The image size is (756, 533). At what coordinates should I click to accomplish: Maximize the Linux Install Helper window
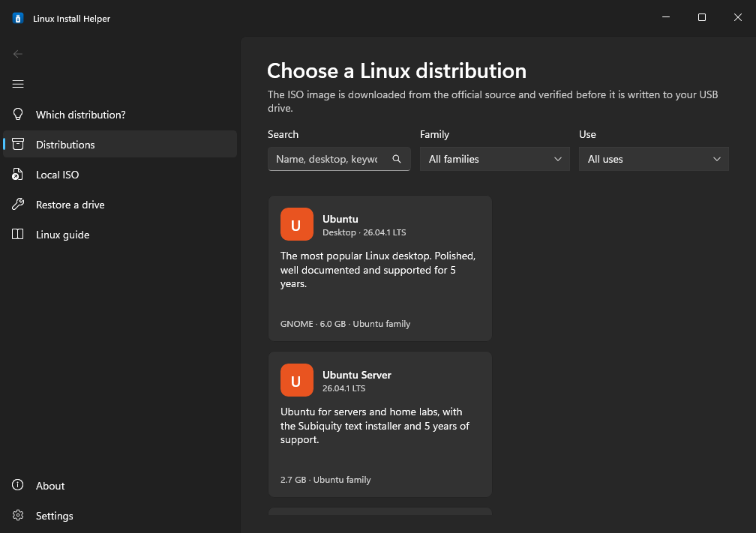(x=702, y=17)
